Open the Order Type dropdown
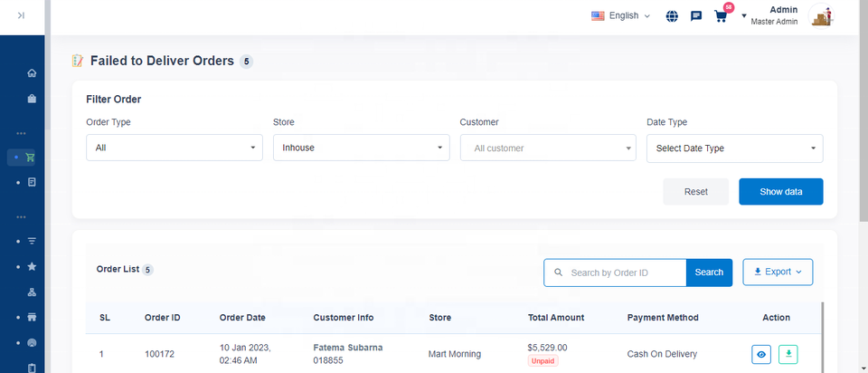Screen dimensions: 868x373 click(x=174, y=148)
